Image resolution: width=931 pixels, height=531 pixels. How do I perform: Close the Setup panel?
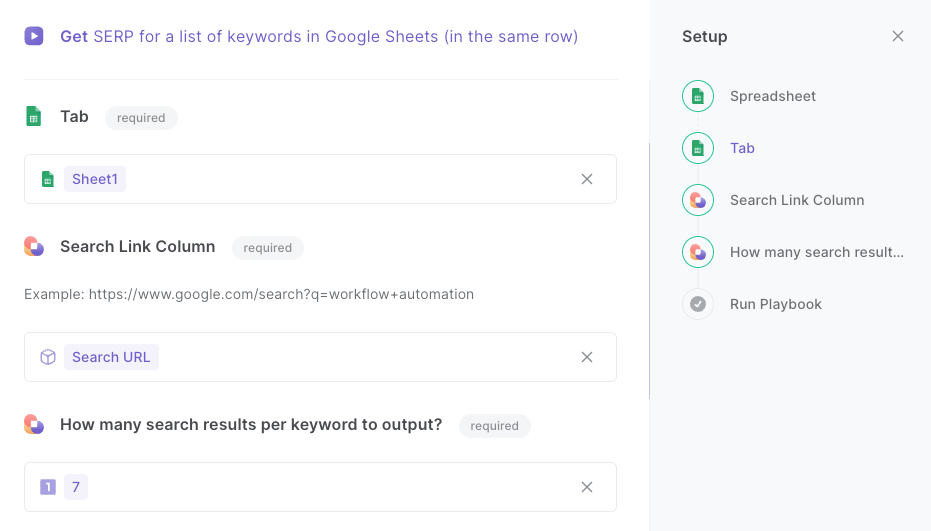[x=898, y=36]
